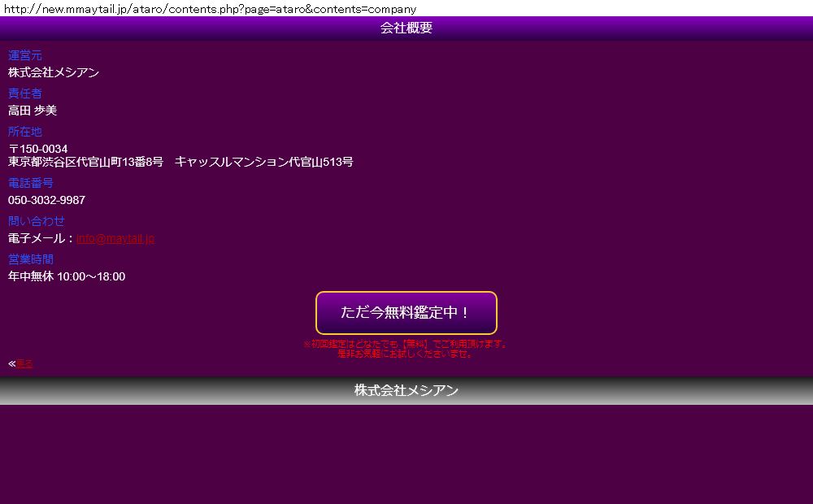Click the business hours 年中無休 10:00～18:00
The width and height of the screenshot is (813, 504).
pyautogui.click(x=67, y=276)
